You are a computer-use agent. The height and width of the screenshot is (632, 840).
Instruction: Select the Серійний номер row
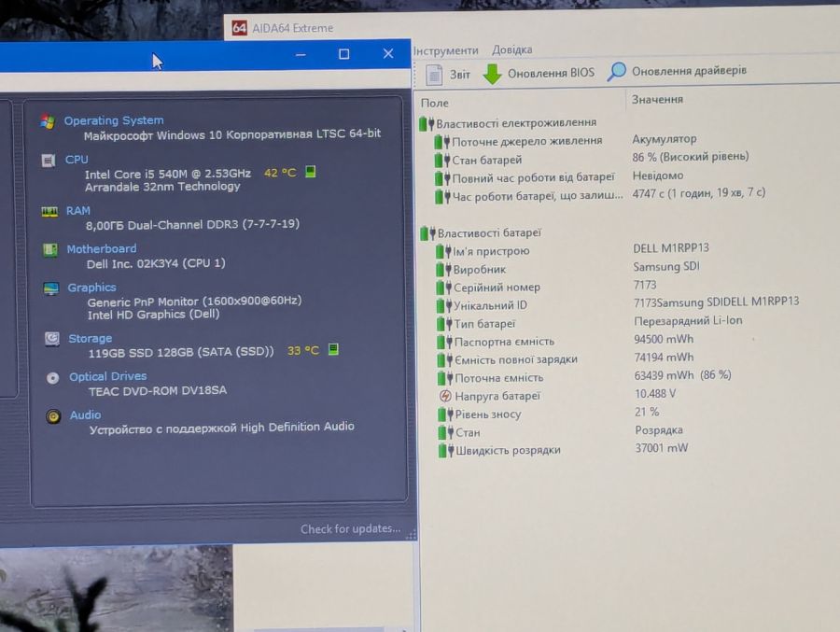pyautogui.click(x=546, y=287)
